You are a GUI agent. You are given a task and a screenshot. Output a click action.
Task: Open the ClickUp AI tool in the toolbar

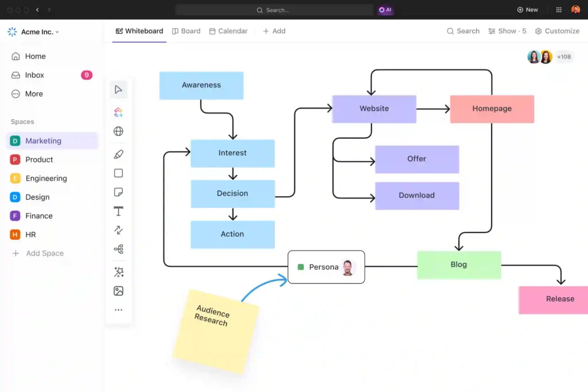[118, 112]
